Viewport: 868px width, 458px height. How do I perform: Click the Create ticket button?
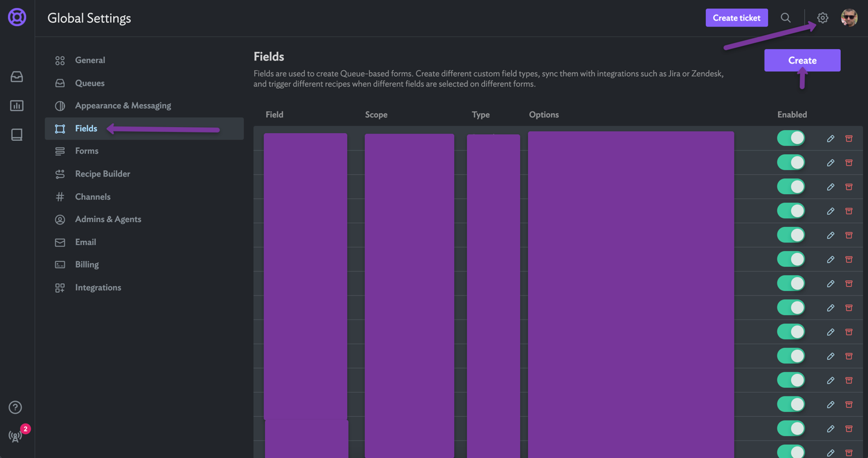tap(737, 18)
